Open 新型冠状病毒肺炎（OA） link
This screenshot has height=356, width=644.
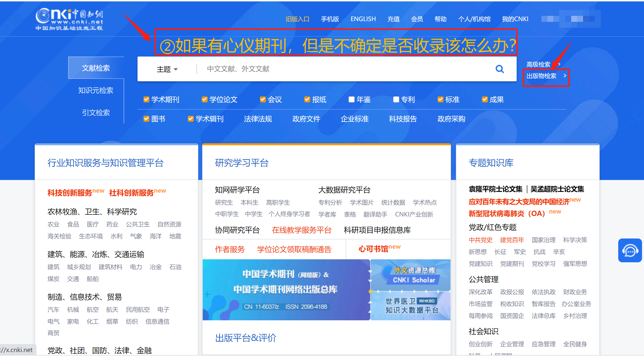click(507, 213)
